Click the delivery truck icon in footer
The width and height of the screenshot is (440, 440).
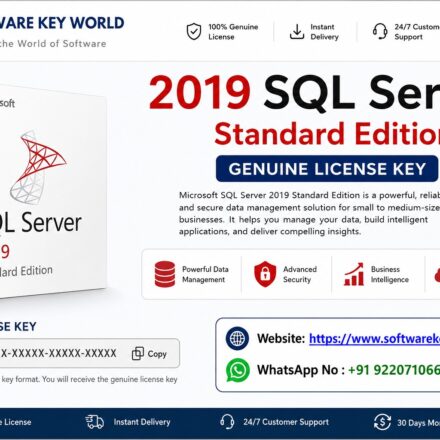click(95, 422)
